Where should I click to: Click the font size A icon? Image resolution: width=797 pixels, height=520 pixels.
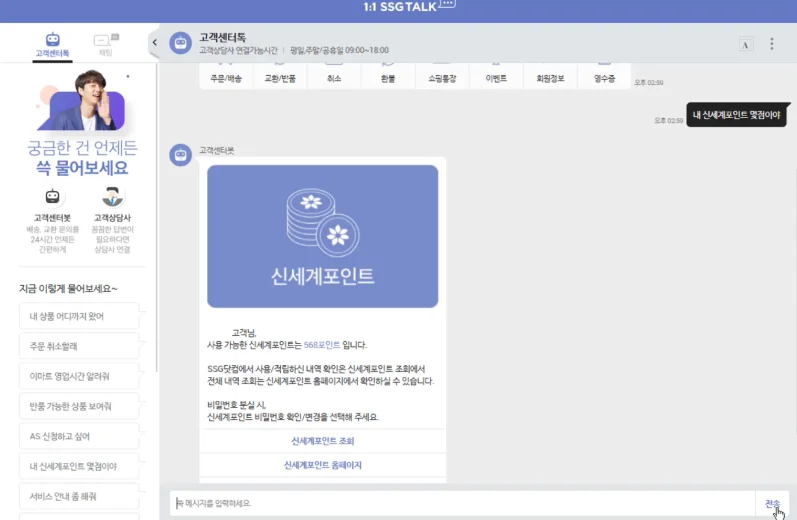(x=746, y=44)
